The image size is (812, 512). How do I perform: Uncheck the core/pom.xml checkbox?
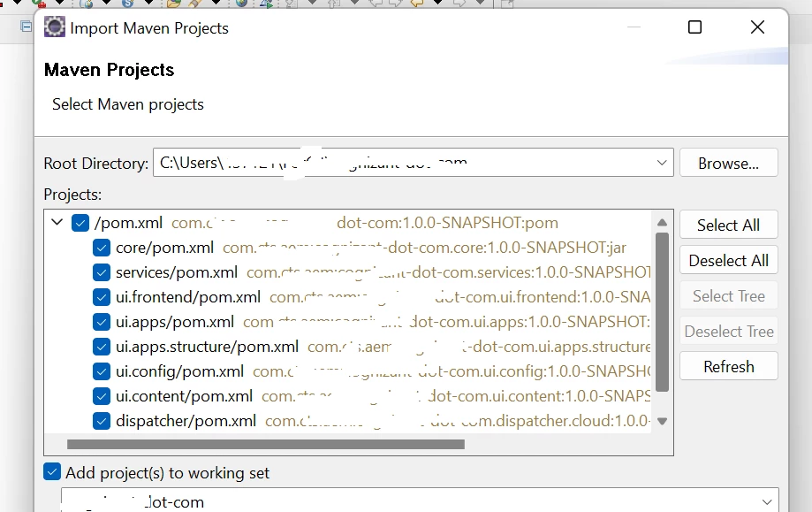(102, 248)
